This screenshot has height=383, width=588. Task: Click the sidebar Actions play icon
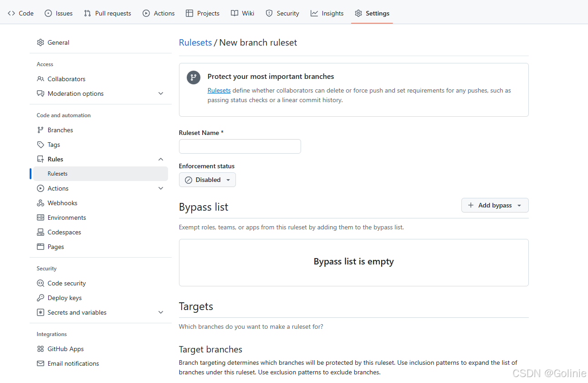41,188
